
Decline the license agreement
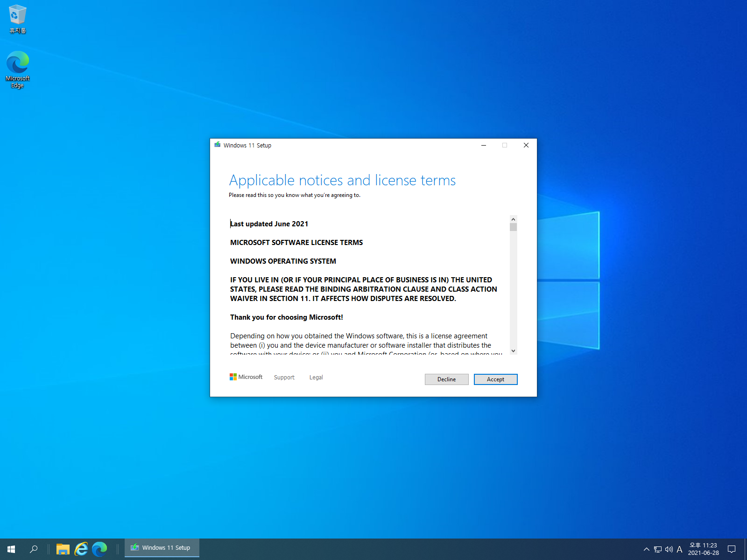tap(446, 379)
